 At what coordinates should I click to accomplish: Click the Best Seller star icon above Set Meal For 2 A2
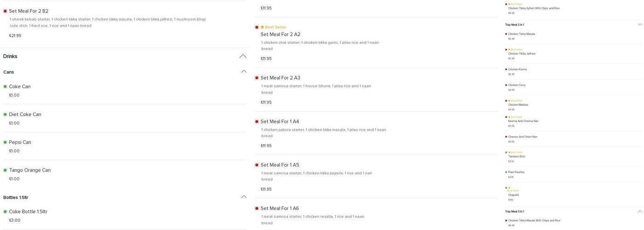(x=262, y=27)
